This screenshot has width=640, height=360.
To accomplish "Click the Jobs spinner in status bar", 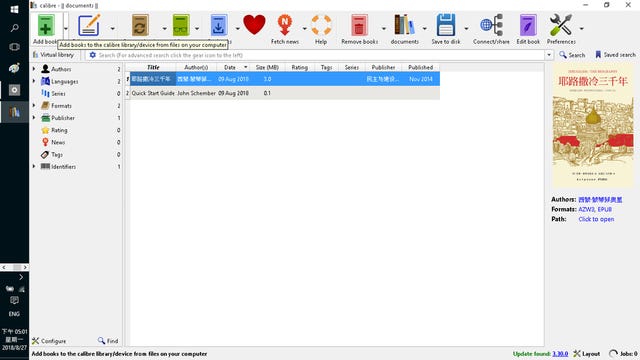I will [x=613, y=353].
